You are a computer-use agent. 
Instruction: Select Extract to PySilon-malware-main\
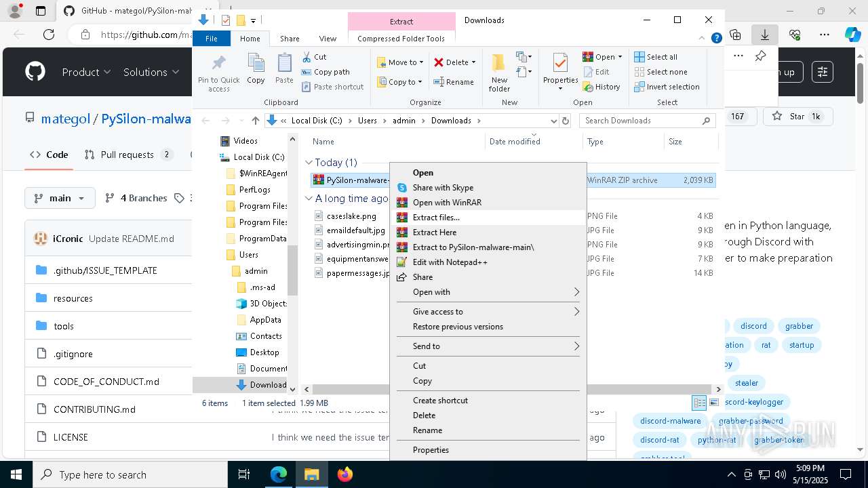488,247
